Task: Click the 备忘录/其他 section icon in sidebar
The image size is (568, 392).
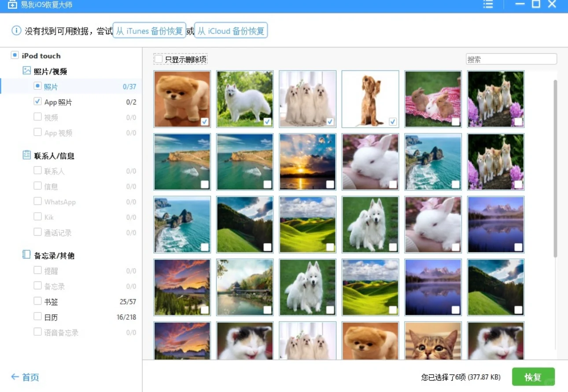Action: (27, 255)
